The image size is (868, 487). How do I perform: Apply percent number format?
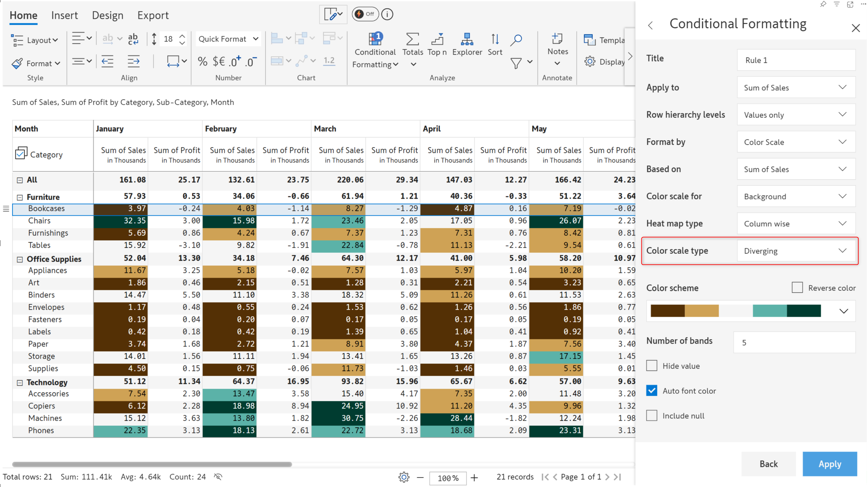(x=202, y=61)
